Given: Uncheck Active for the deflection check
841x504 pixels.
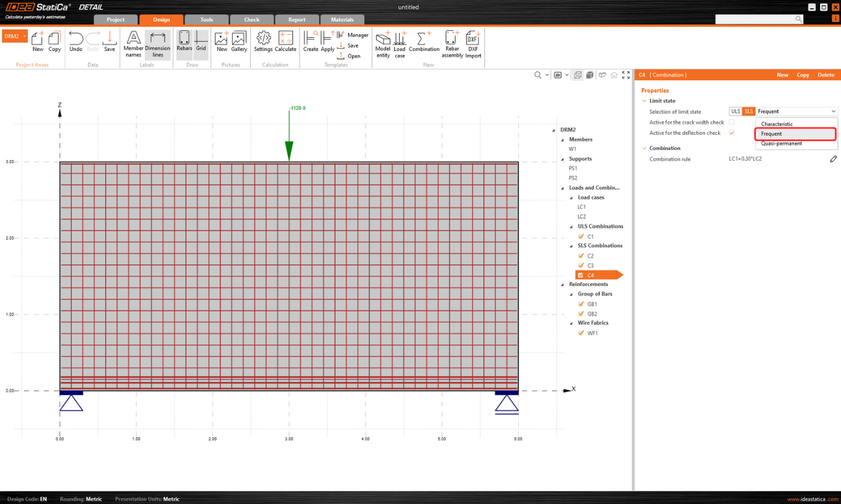Looking at the screenshot, I should (732, 133).
